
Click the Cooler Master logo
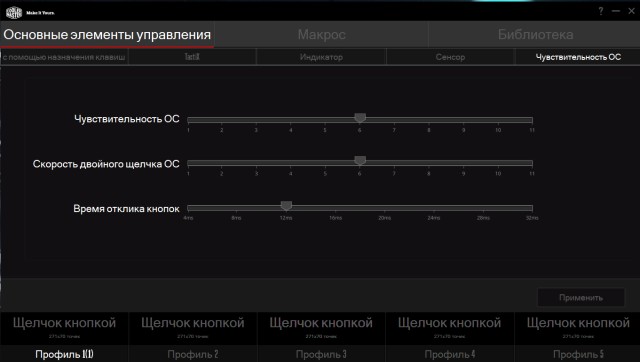14,13
